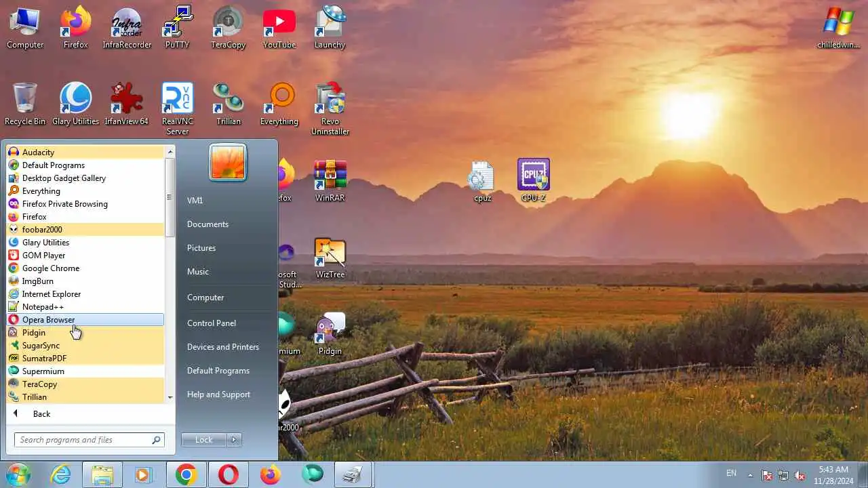This screenshot has height=488, width=868.
Task: Click the Search programs and files box
Action: pyautogui.click(x=89, y=440)
